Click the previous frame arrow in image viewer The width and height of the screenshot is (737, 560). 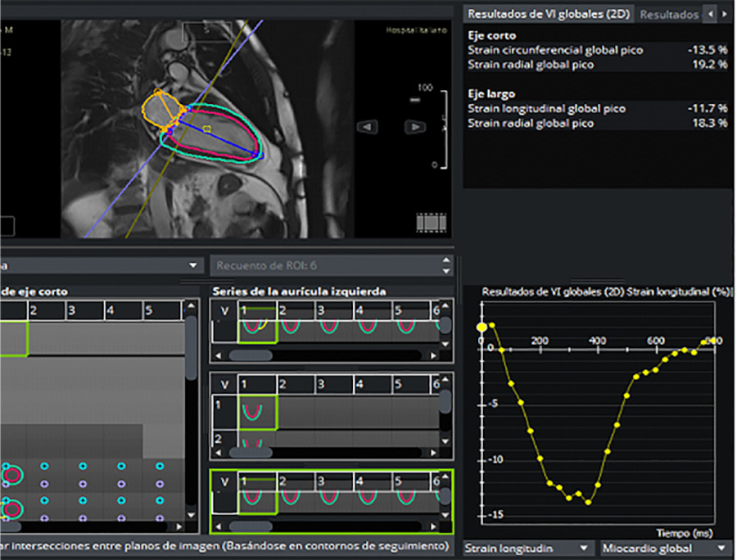click(x=368, y=127)
